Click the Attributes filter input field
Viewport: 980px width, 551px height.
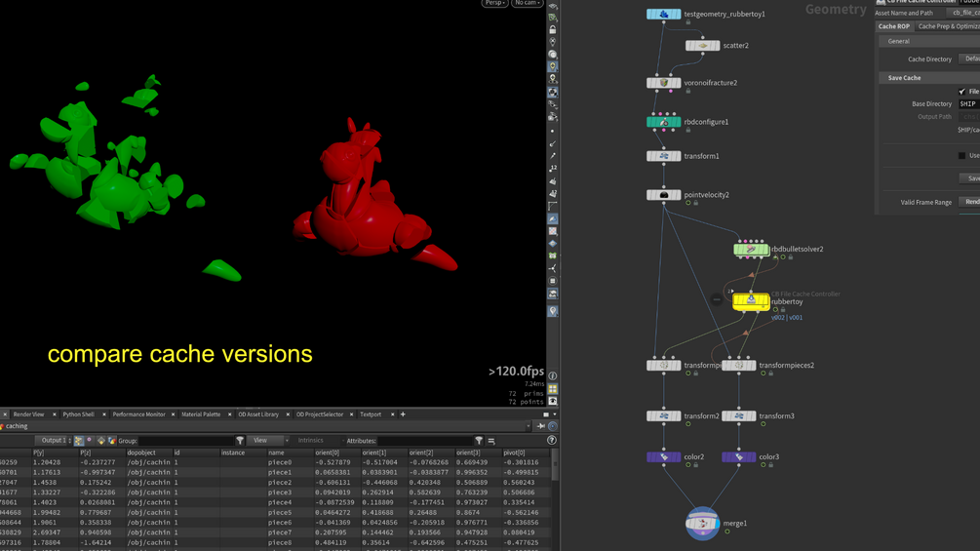click(x=425, y=441)
